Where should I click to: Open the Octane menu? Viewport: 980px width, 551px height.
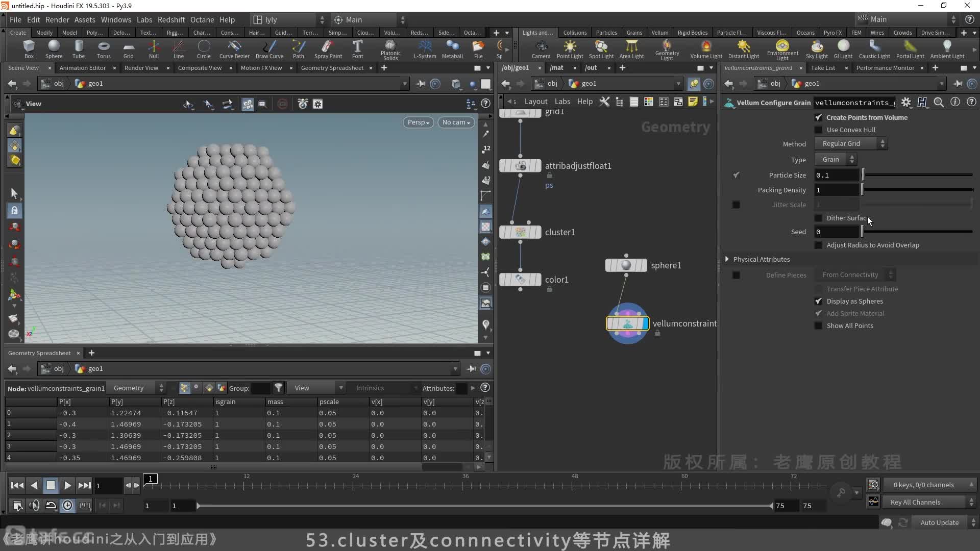point(201,19)
